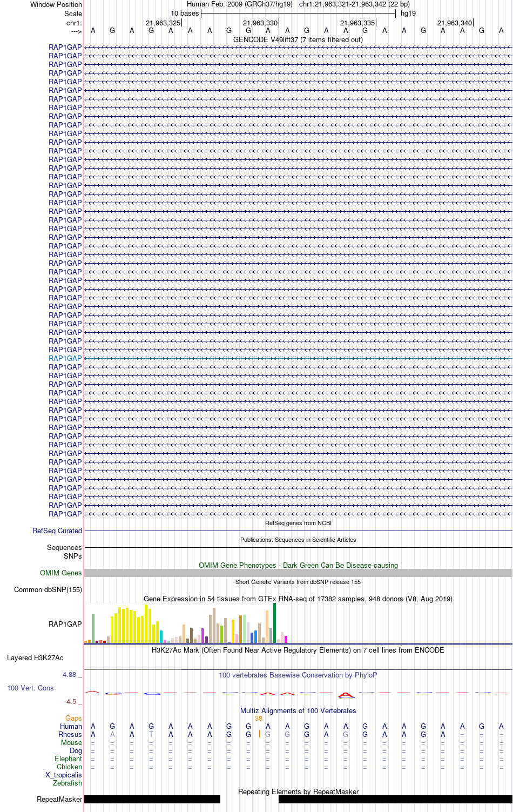The width and height of the screenshot is (513, 812).
Task: Click GENCODE V49lift37 track title
Action: [x=298, y=40]
